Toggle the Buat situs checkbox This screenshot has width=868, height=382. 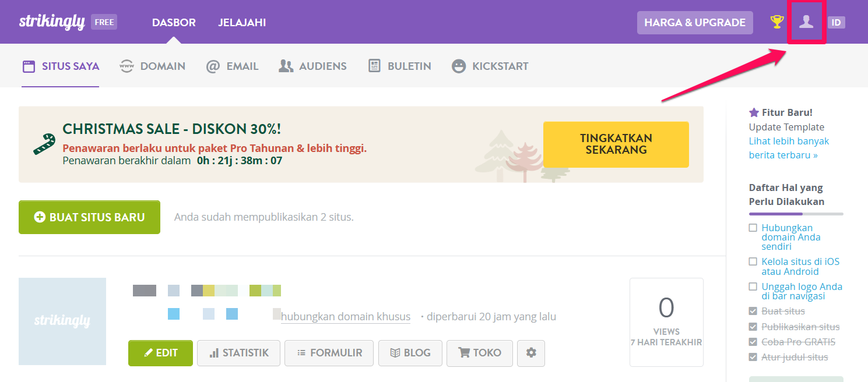753,311
